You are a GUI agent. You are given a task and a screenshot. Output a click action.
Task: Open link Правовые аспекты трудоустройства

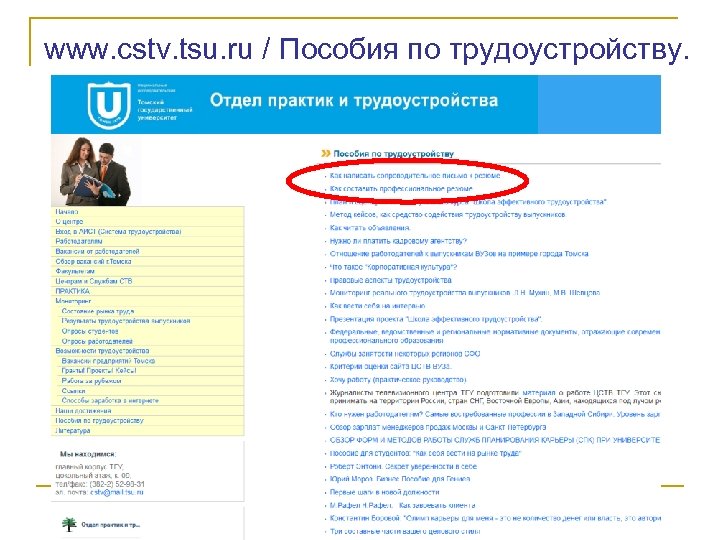(x=391, y=280)
